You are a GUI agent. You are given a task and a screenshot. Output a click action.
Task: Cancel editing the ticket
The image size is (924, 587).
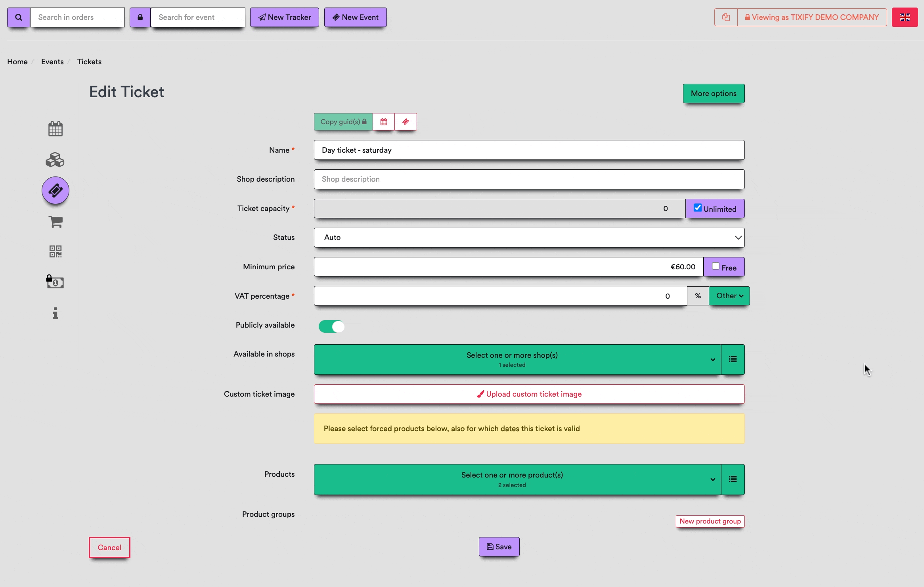point(109,548)
